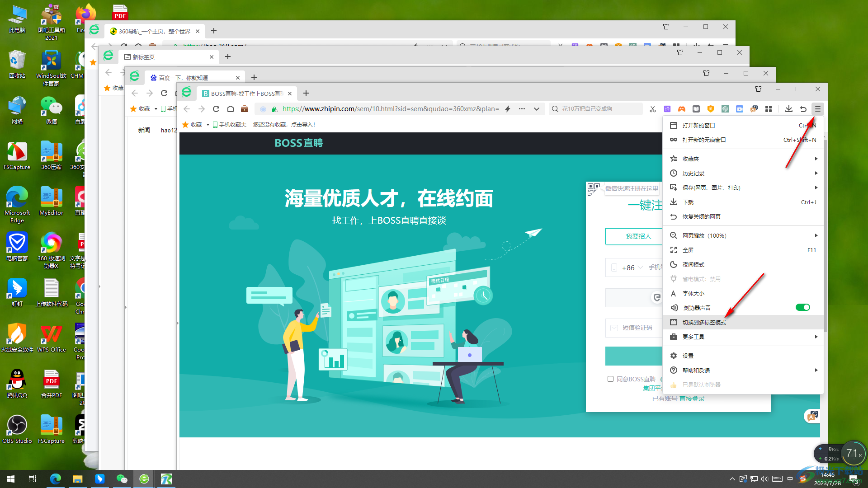Click floating translate widget at page bottom right
868x488 pixels.
click(x=812, y=416)
